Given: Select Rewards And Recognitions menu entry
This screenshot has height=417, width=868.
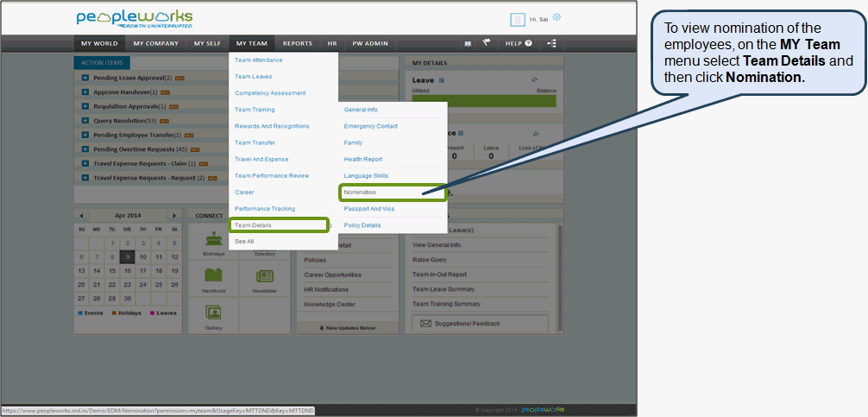Looking at the screenshot, I should point(272,126).
